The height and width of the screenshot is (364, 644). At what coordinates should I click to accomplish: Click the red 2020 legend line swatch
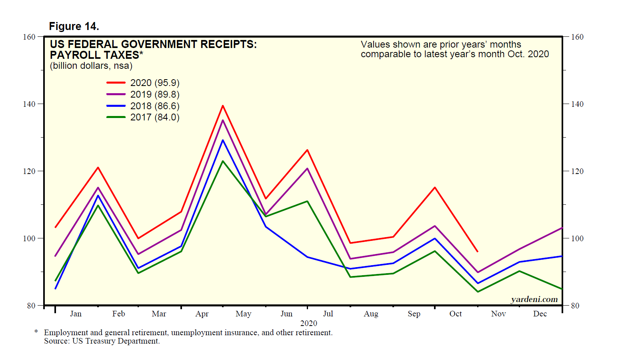pyautogui.click(x=116, y=83)
